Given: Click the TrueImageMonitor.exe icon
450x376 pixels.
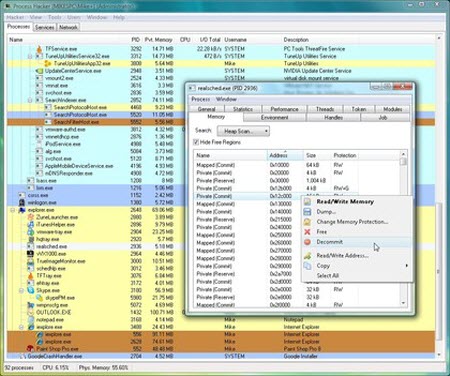Looking at the screenshot, I should 31,261.
